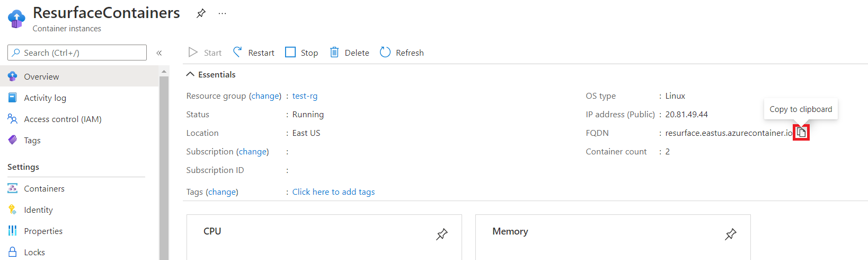Click the Container count value 2
This screenshot has height=260, width=868.
667,152
